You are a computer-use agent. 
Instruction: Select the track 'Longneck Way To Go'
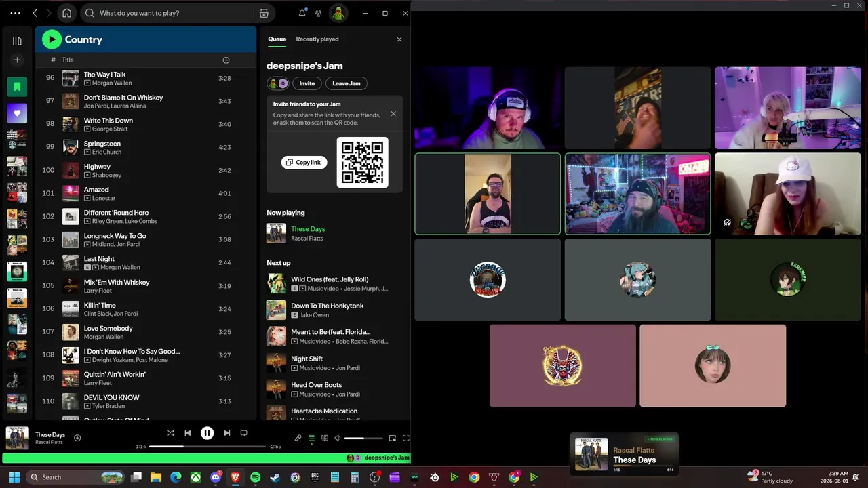115,236
